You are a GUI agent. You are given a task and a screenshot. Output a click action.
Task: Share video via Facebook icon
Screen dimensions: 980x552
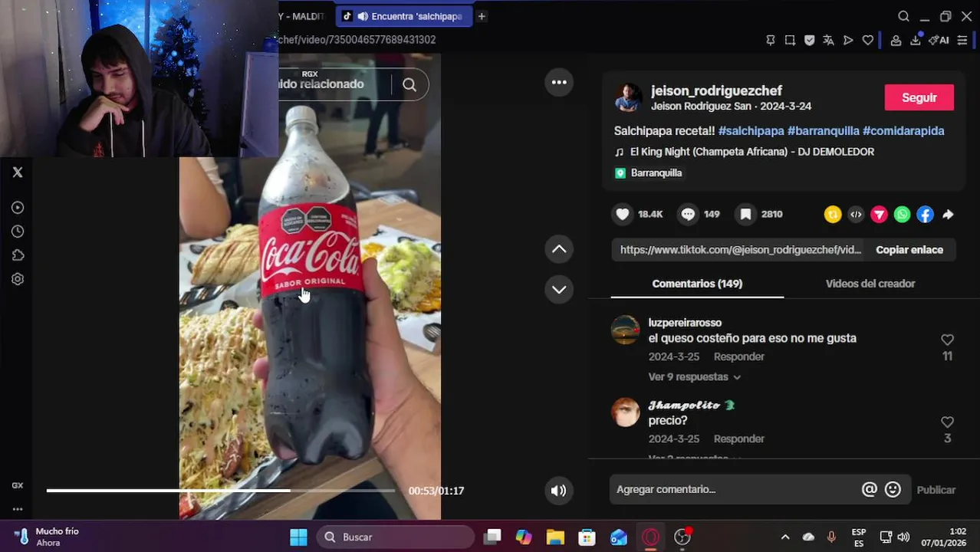[x=925, y=215]
